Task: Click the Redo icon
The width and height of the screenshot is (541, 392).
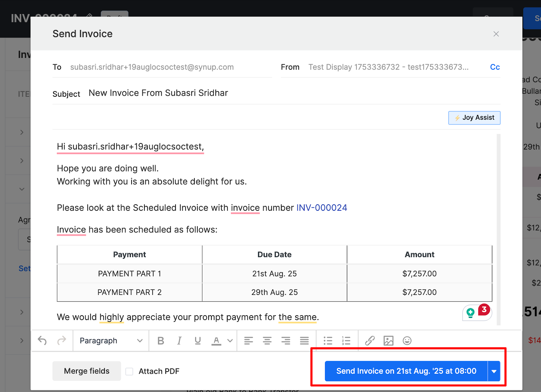Action: coord(62,341)
